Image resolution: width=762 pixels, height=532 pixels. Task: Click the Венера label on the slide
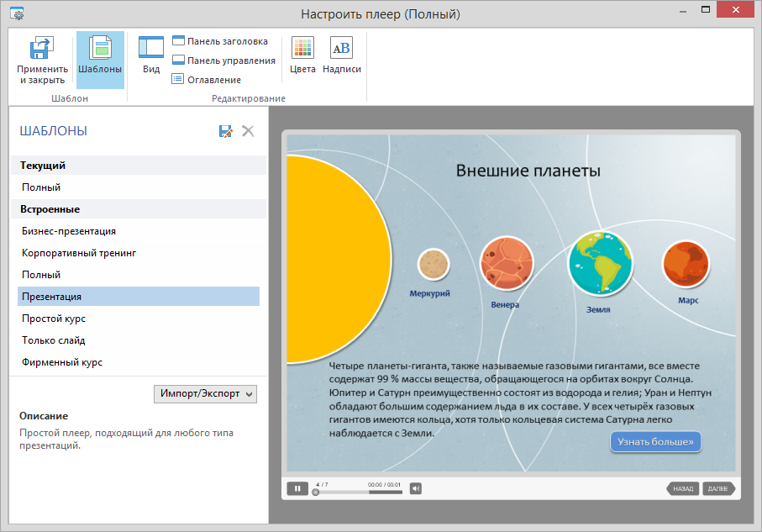point(505,305)
